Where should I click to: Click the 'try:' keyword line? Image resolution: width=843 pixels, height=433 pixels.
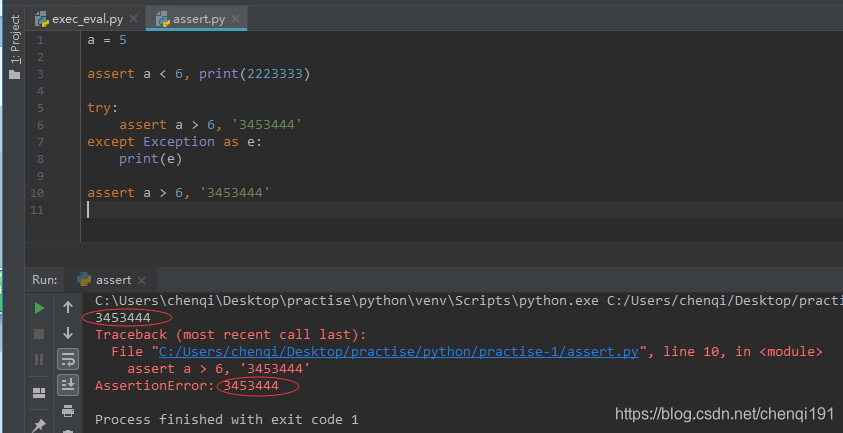click(102, 108)
